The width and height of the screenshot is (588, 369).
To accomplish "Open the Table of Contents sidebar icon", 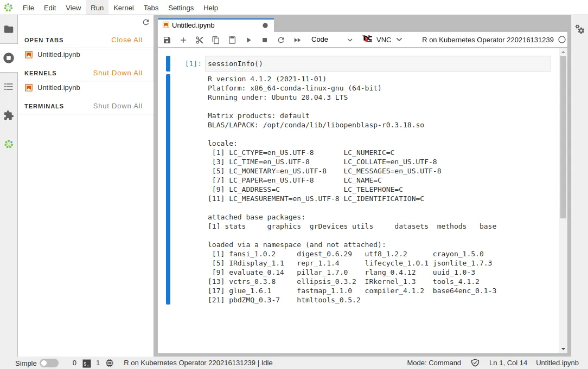I will 9,87.
